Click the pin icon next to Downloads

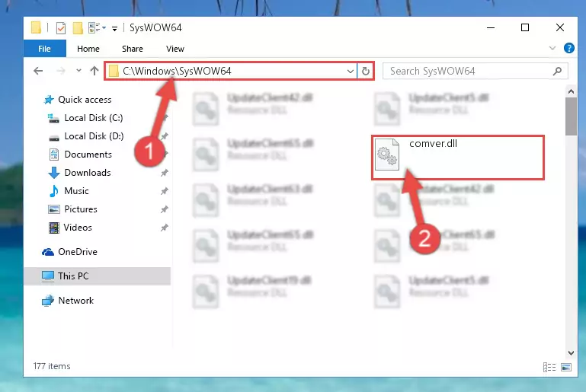click(164, 173)
